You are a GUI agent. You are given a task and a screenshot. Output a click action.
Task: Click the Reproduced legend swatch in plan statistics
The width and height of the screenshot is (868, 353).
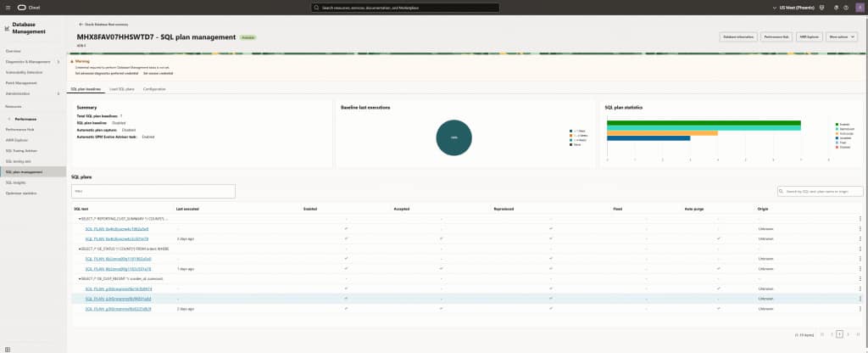click(x=837, y=129)
